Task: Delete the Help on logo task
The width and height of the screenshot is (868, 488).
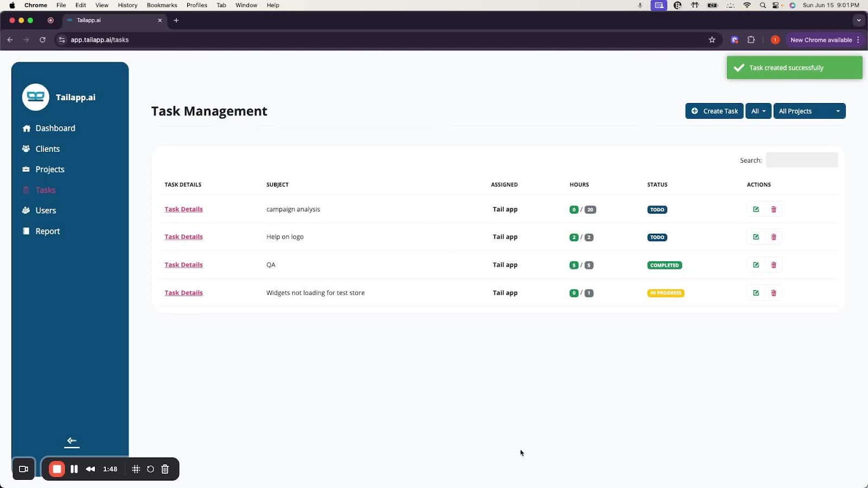Action: point(774,237)
